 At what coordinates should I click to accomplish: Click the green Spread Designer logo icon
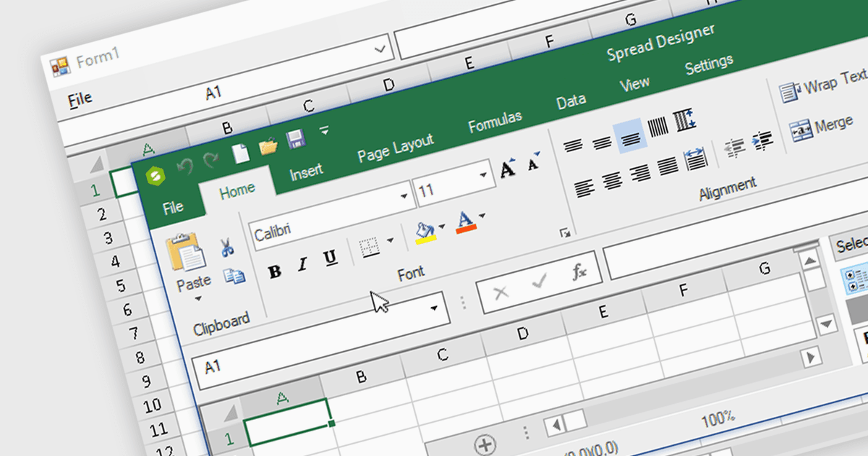(155, 176)
